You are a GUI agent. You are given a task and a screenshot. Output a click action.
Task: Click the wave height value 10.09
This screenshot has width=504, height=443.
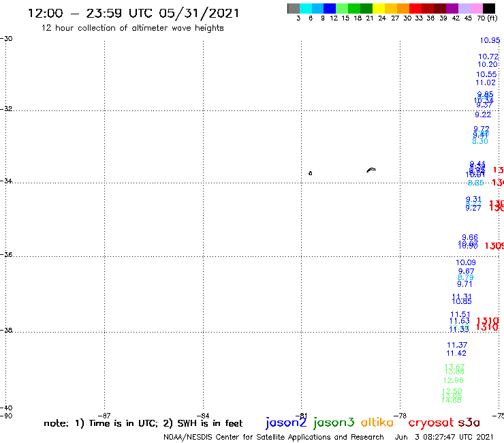tap(466, 262)
